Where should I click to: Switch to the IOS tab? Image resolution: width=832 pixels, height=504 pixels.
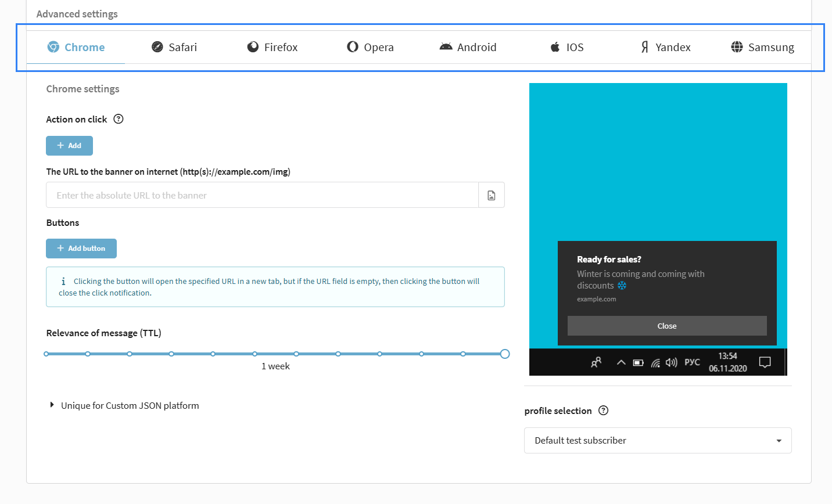coord(566,47)
